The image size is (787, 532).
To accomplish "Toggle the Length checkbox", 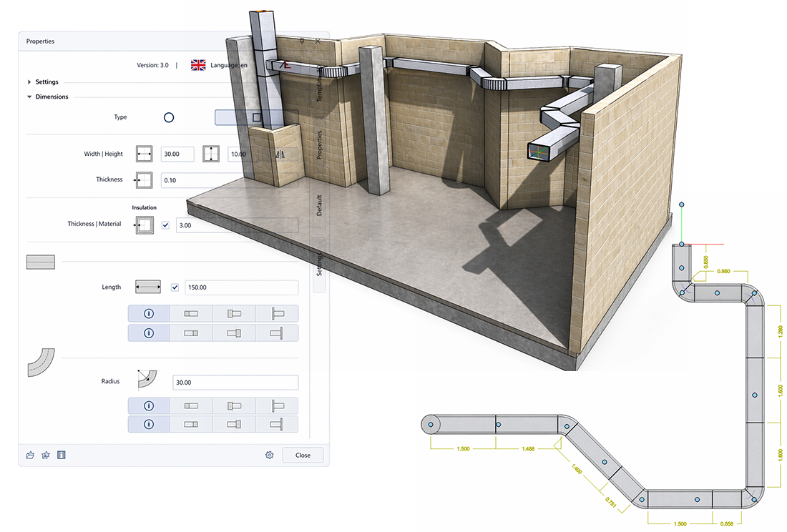I will coord(175,287).
